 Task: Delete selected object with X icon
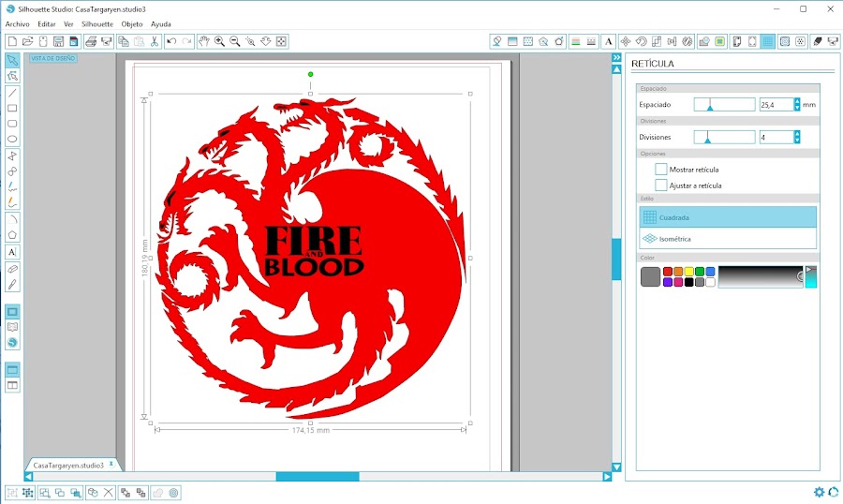pyautogui.click(x=109, y=493)
